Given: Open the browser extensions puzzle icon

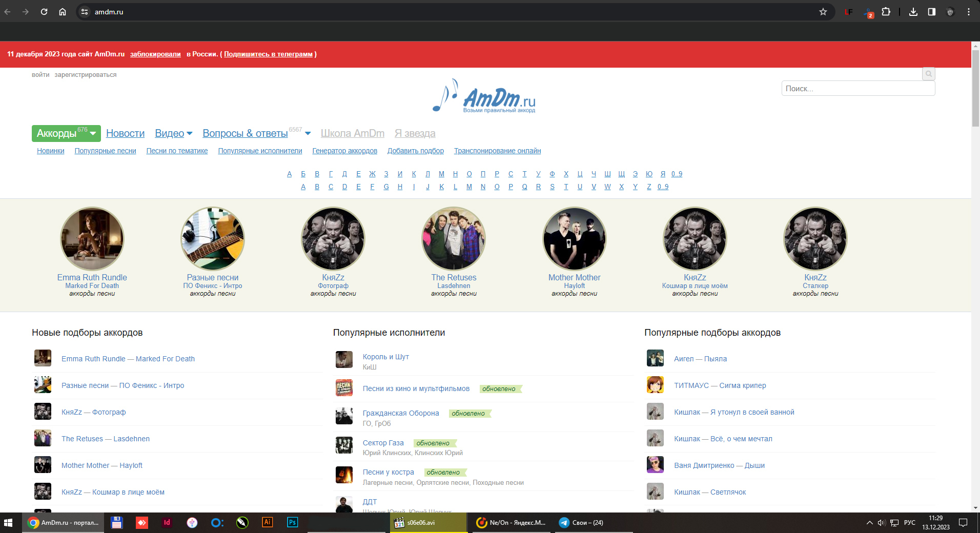Looking at the screenshot, I should point(886,12).
